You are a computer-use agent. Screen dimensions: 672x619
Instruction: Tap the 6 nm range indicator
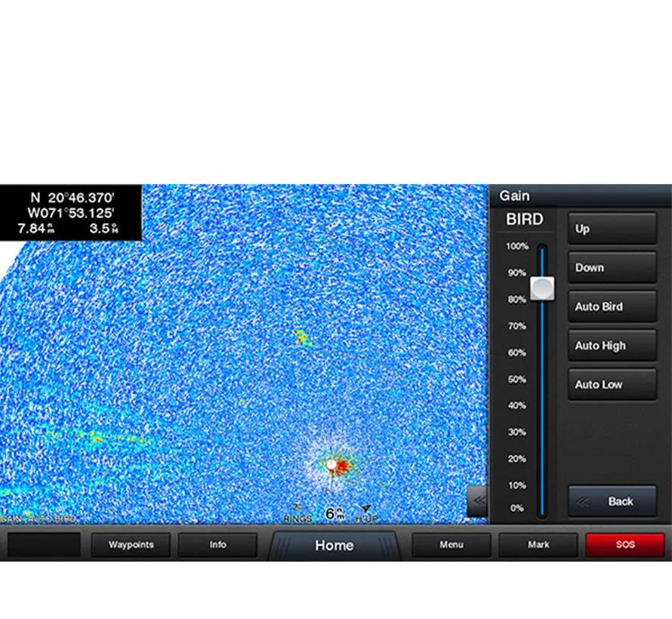click(335, 513)
